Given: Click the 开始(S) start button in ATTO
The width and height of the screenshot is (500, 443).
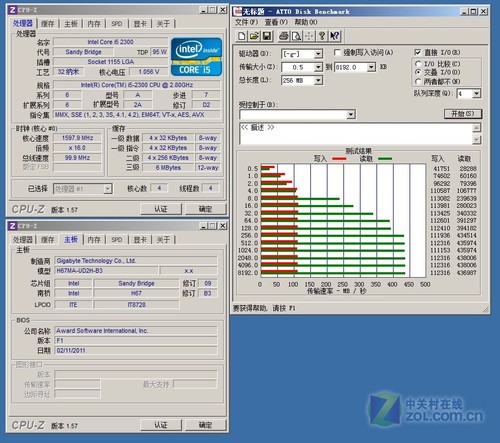Looking at the screenshot, I should pos(463,114).
